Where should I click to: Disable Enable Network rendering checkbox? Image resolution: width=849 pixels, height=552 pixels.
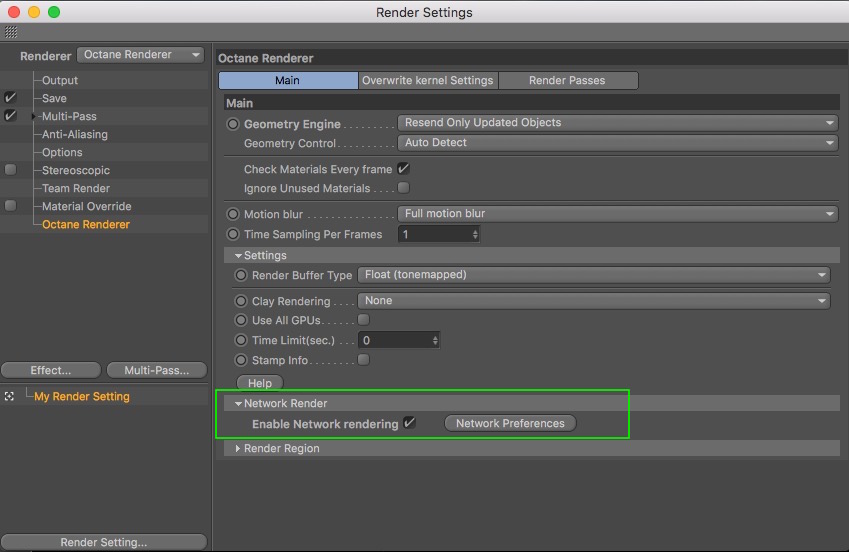coord(410,423)
